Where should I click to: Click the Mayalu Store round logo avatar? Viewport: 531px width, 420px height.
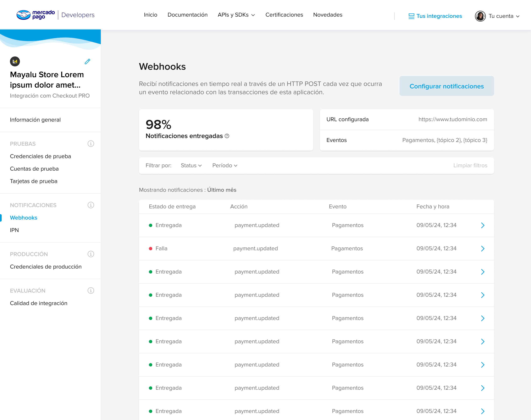point(15,61)
